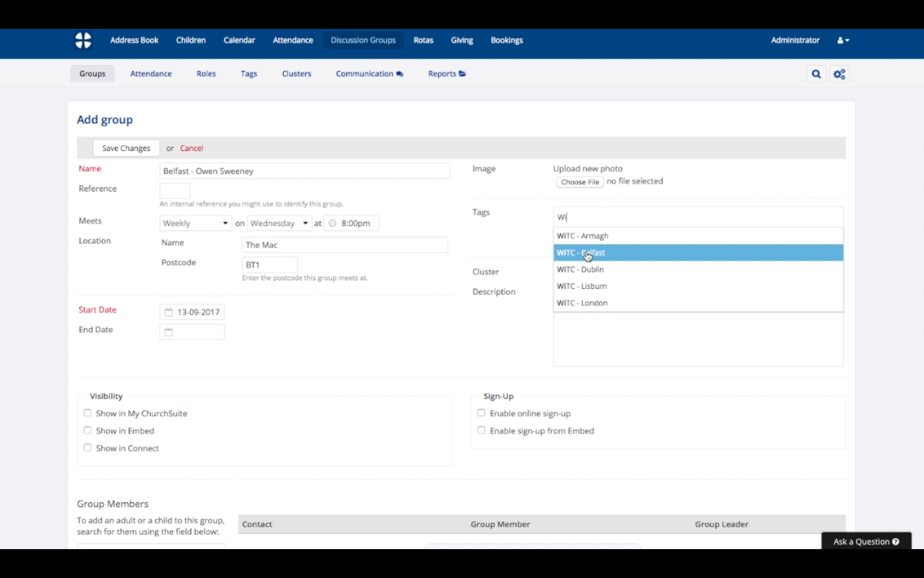Select WITC - Belfast tag option

698,252
